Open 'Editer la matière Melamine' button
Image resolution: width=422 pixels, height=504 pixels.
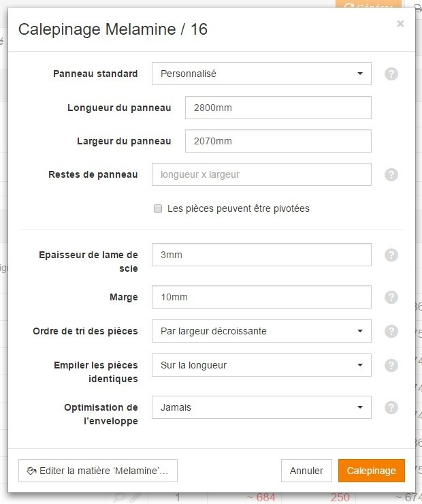point(98,471)
